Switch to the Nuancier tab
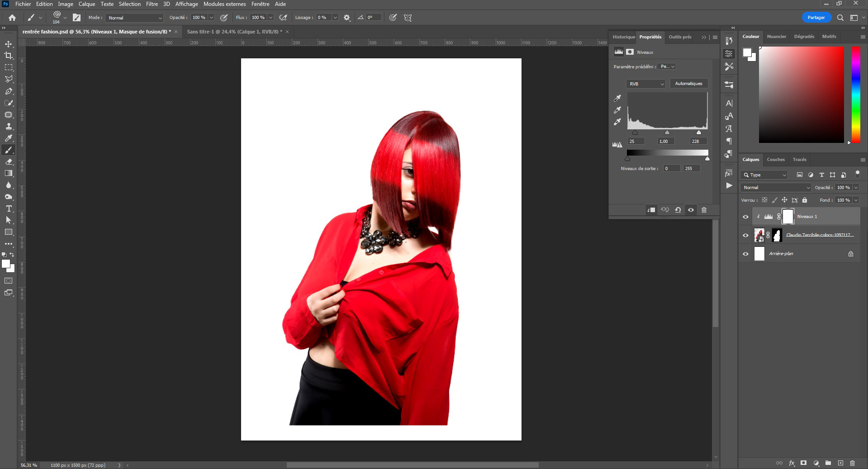Viewport: 868px width, 469px height. [x=777, y=37]
